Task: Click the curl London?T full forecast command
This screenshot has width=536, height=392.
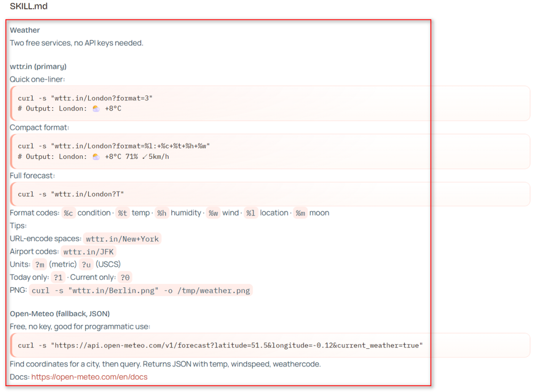Action: 71,194
